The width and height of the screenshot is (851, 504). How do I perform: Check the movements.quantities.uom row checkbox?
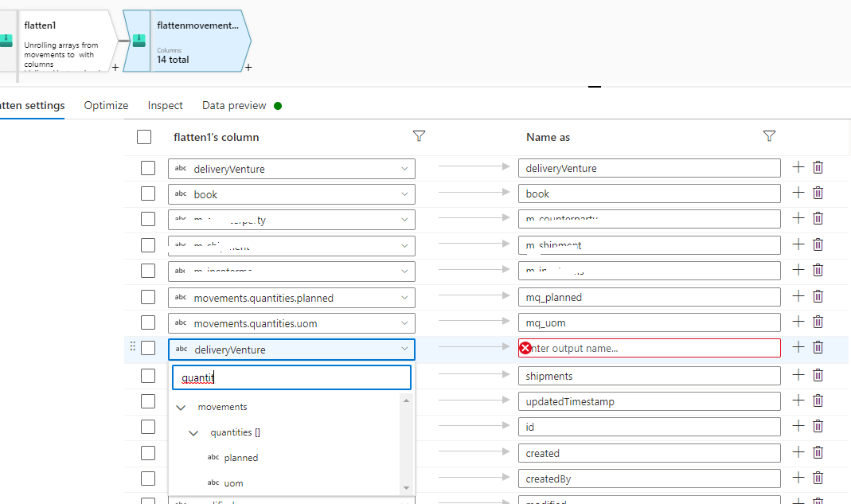(147, 322)
